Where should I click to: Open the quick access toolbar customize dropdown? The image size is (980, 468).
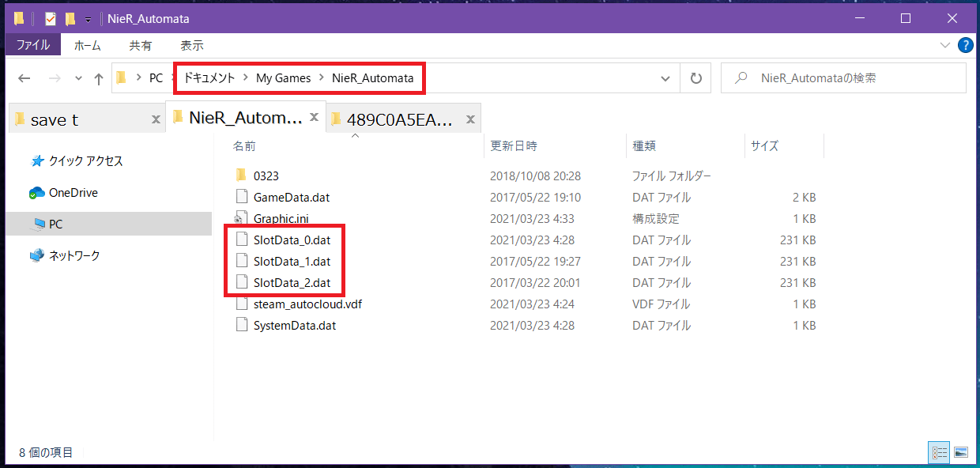click(88, 19)
